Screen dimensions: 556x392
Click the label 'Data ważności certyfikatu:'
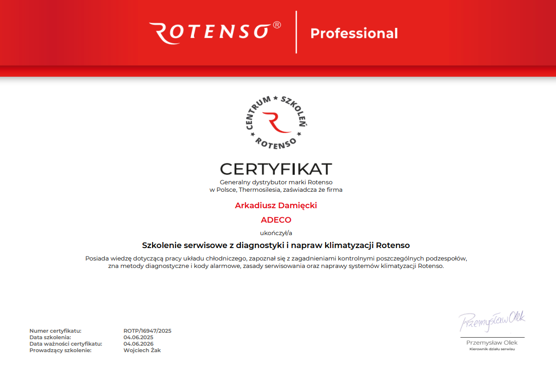pyautogui.click(x=66, y=344)
